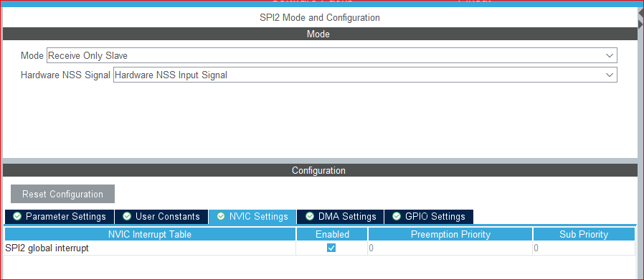Select the Receive Only Slave combo box
Image resolution: width=644 pixels, height=280 pixels.
click(x=332, y=55)
